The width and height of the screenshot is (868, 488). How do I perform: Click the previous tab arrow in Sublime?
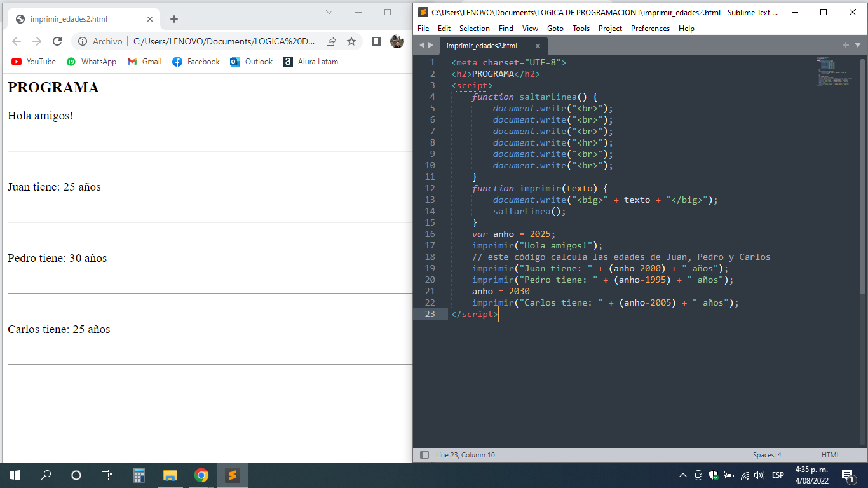(422, 45)
